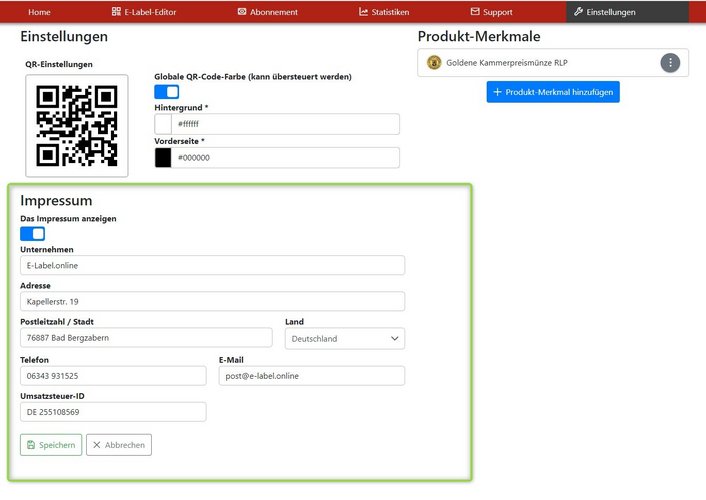Focus the Postleitzahl / Stadt field
The image size is (706, 500).
[x=146, y=338]
